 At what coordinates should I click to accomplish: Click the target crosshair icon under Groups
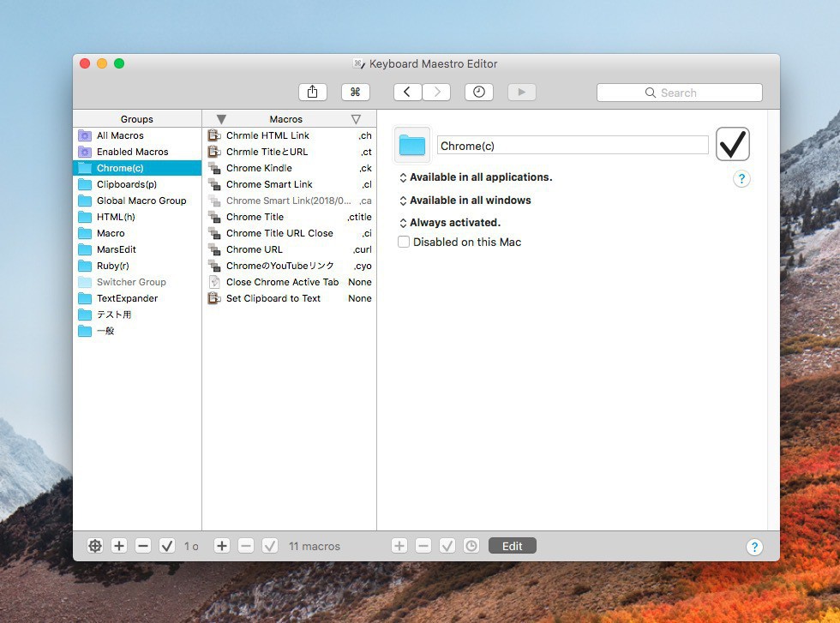tap(95, 546)
